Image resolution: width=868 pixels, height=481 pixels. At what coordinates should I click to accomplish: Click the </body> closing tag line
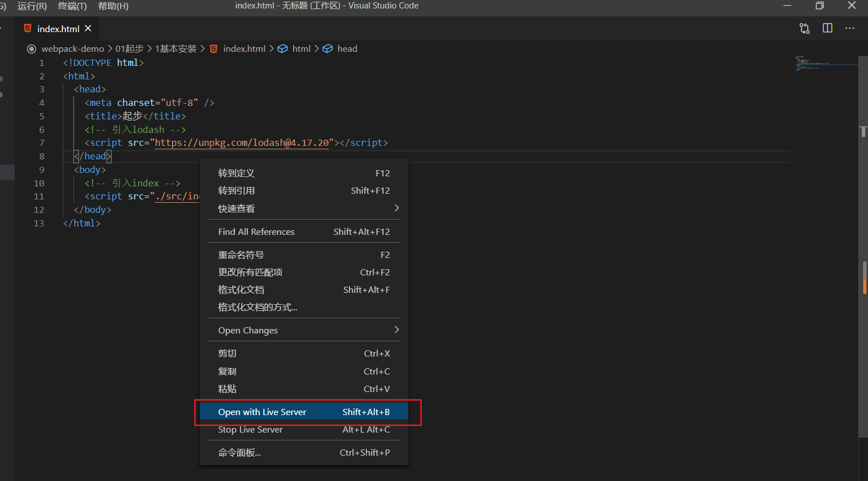(x=92, y=210)
